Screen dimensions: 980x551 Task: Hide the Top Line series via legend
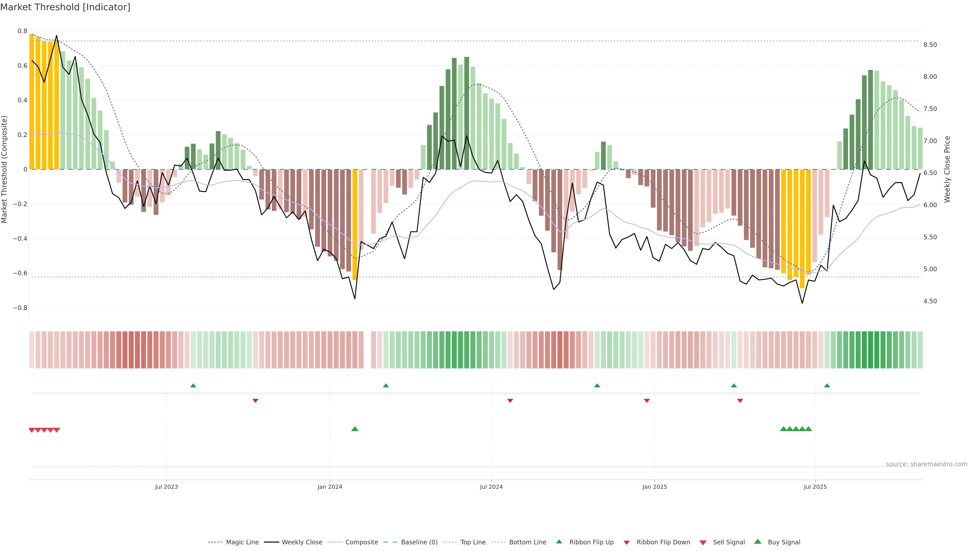coord(473,542)
